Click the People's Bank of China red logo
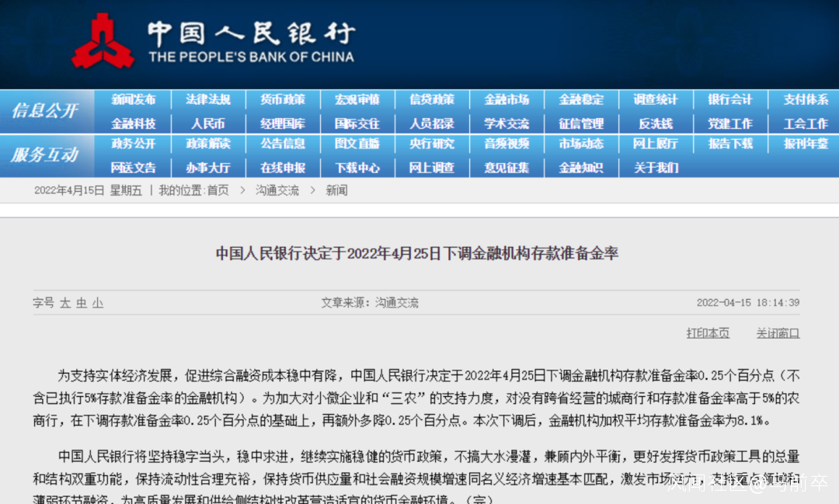 pyautogui.click(x=103, y=41)
